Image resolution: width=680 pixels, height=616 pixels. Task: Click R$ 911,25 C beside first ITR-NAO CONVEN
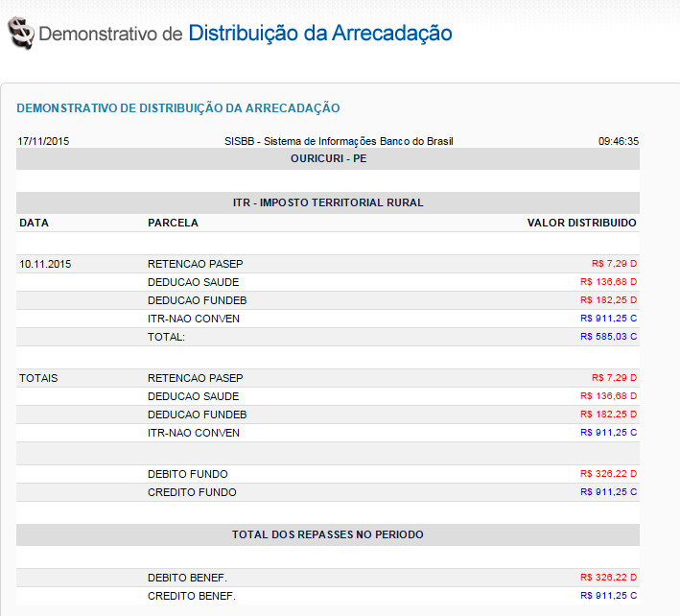coord(608,318)
